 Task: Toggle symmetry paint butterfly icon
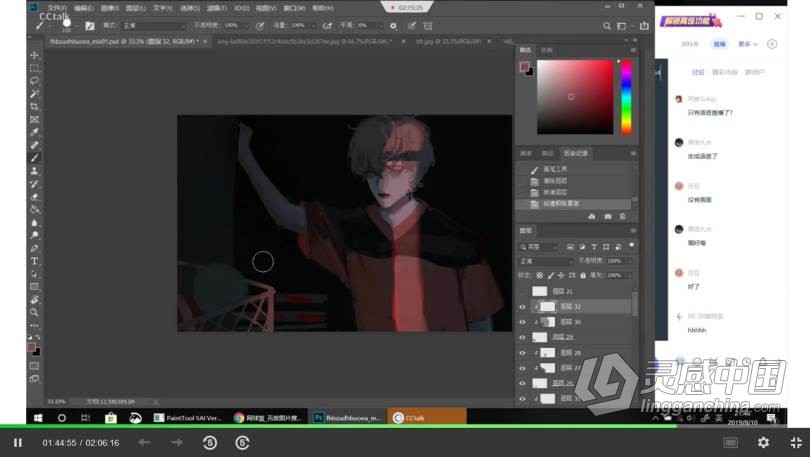(428, 26)
